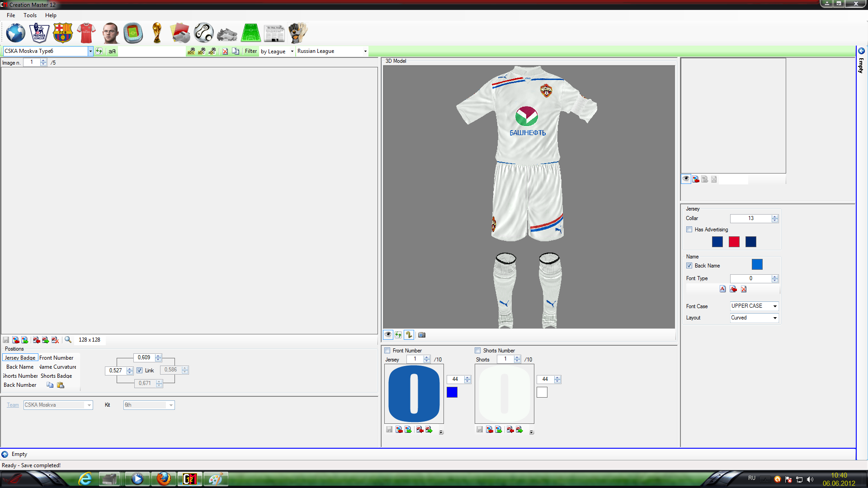
Task: Uncheck the Back Name checkbox
Action: (689, 266)
